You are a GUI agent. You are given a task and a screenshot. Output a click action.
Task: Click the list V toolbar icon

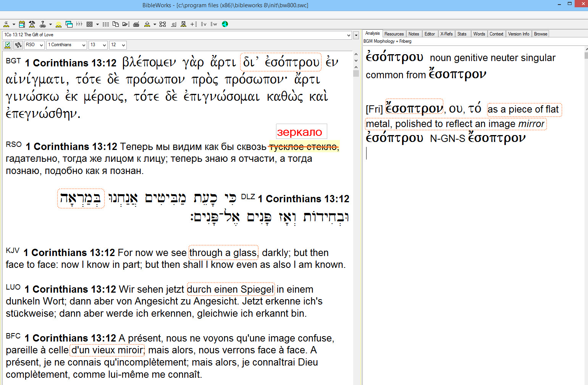pyautogui.click(x=204, y=24)
